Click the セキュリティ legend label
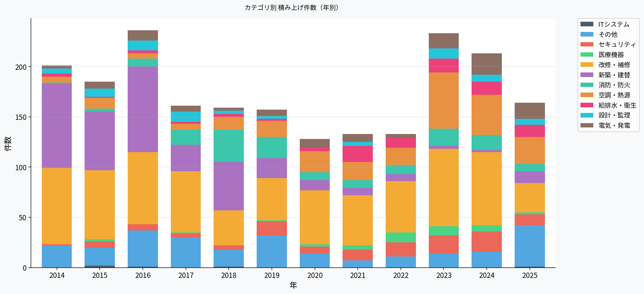The height and width of the screenshot is (294, 644). [617, 44]
